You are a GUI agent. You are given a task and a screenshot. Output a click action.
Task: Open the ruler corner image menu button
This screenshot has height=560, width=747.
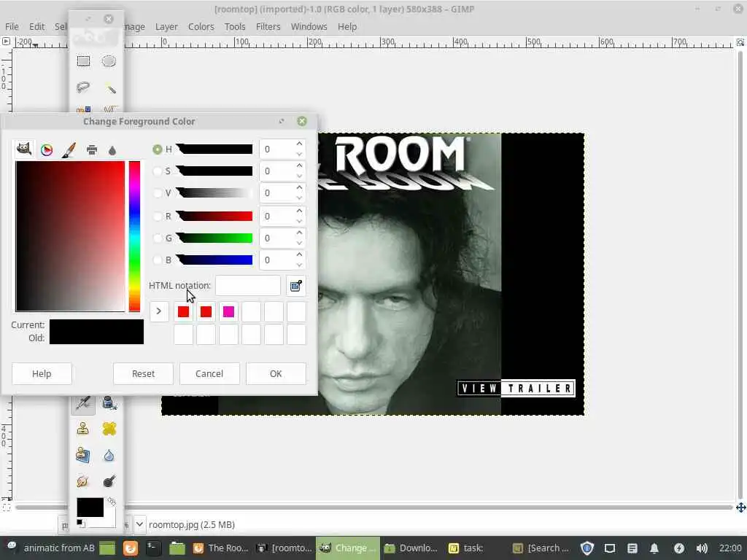coord(6,42)
